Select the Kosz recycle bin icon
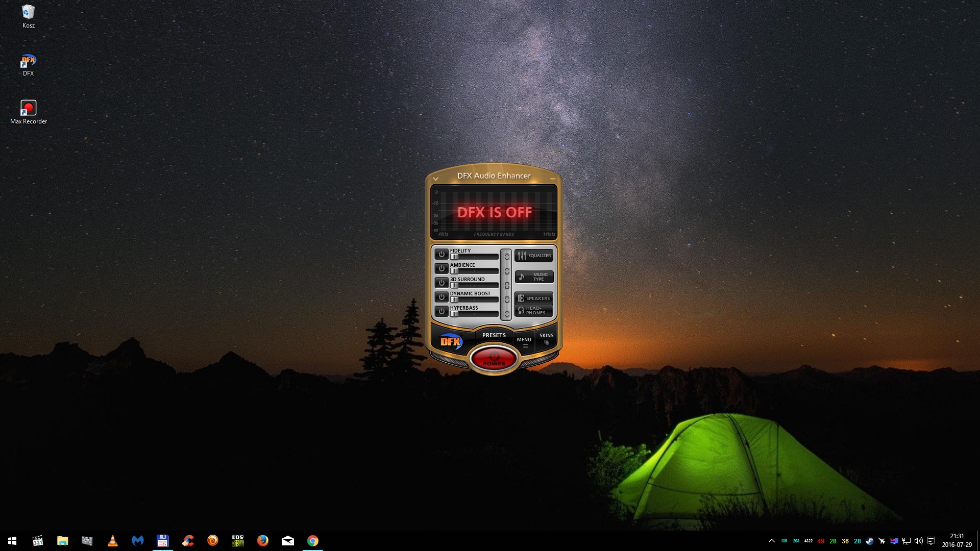Image resolution: width=980 pixels, height=551 pixels. (x=29, y=16)
